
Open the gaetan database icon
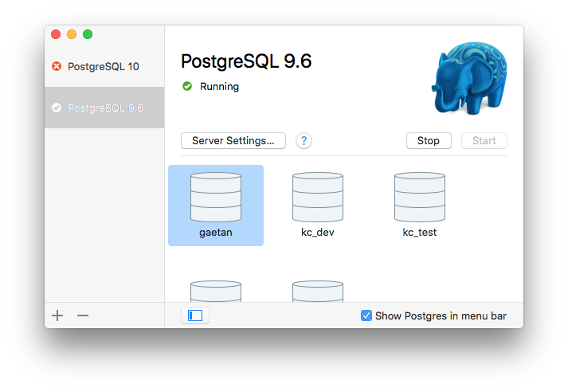point(216,198)
